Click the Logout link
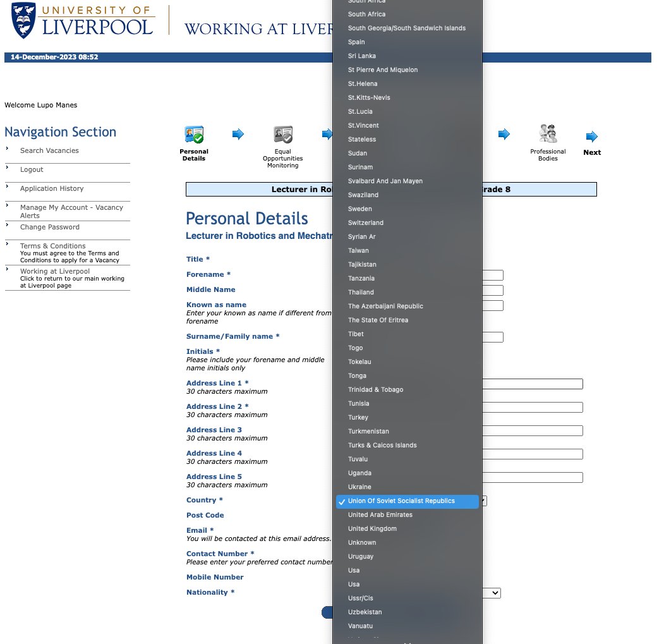Image resolution: width=664 pixels, height=644 pixels. pyautogui.click(x=32, y=169)
